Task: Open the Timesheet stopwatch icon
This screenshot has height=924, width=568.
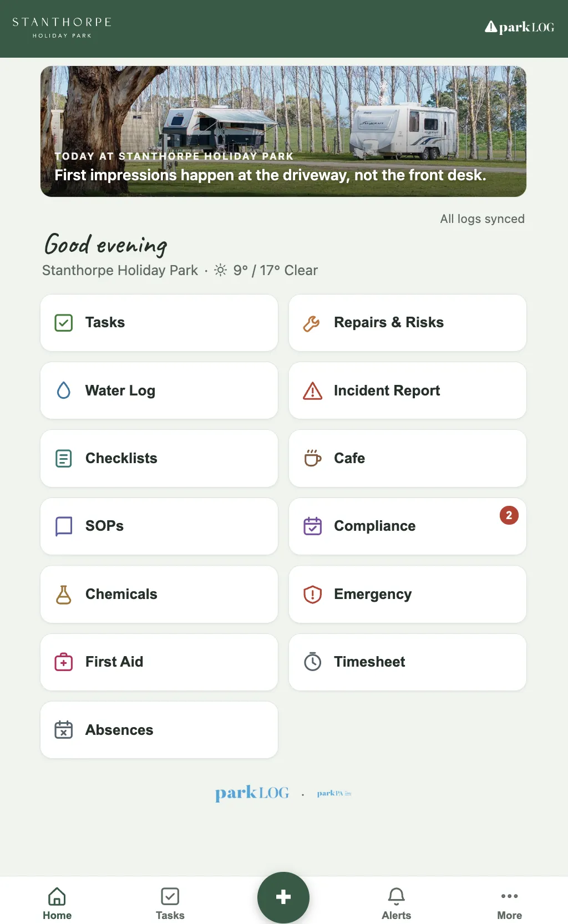Action: tap(313, 662)
